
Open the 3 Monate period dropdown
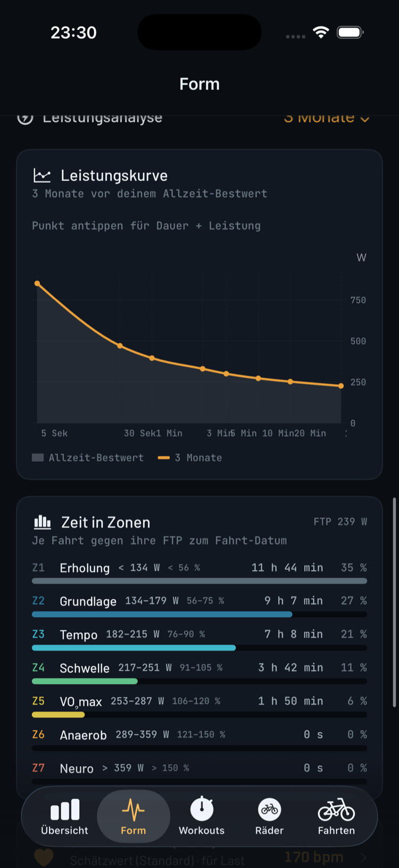326,118
